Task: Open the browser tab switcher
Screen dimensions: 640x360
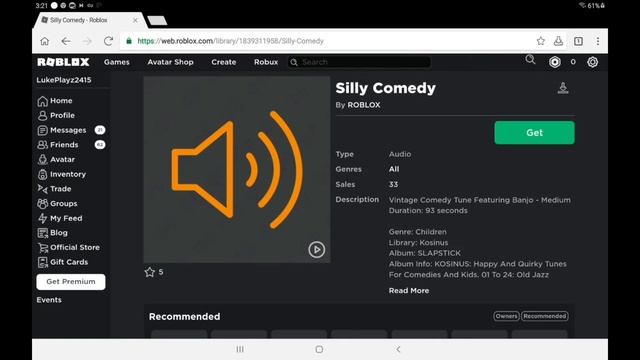Action: pos(578,41)
